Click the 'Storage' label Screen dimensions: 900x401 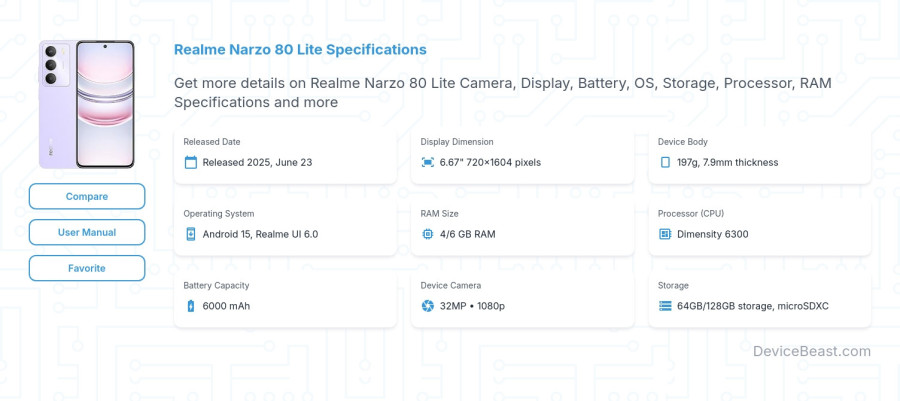pos(673,285)
